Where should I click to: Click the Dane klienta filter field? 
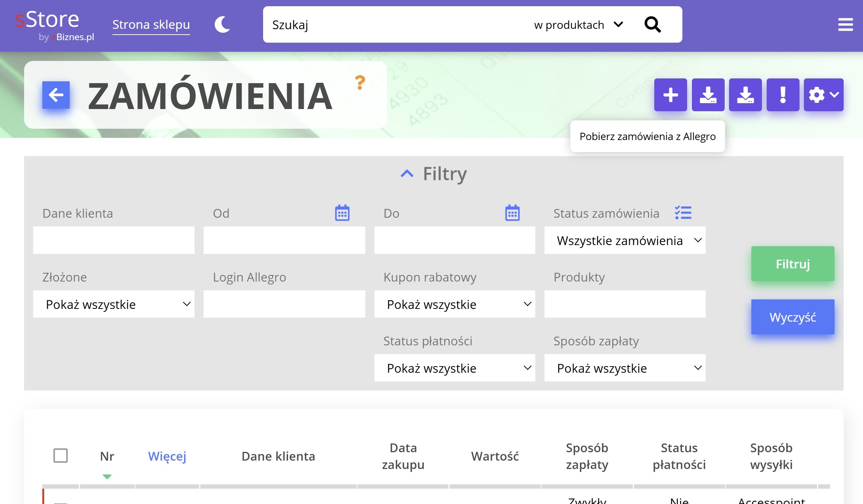113,240
